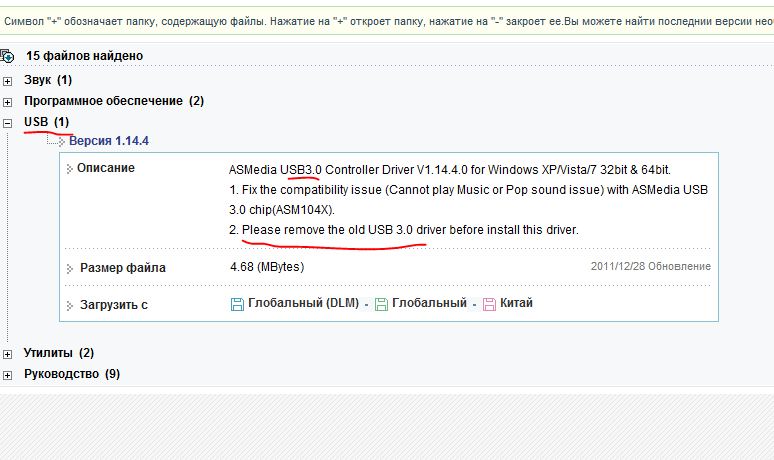This screenshot has width=774, height=460.
Task: Click the arrow icon beside Версия 1.14.4
Action: [61, 142]
